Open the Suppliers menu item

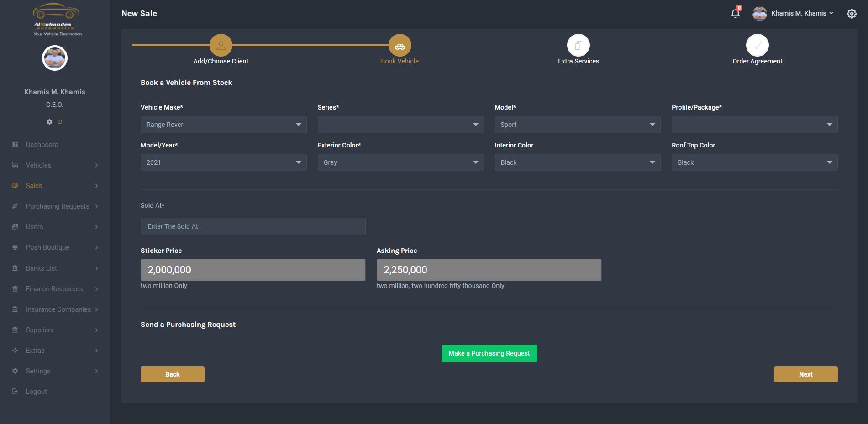click(40, 330)
